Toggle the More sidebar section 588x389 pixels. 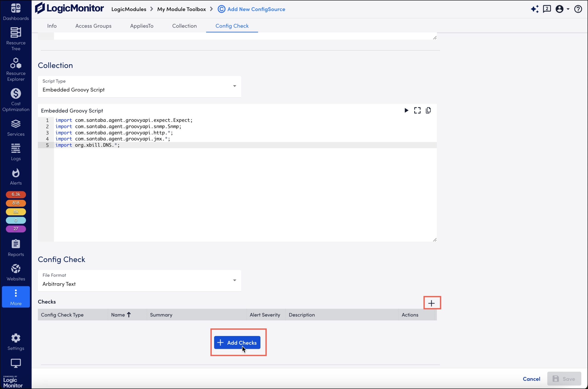click(16, 297)
